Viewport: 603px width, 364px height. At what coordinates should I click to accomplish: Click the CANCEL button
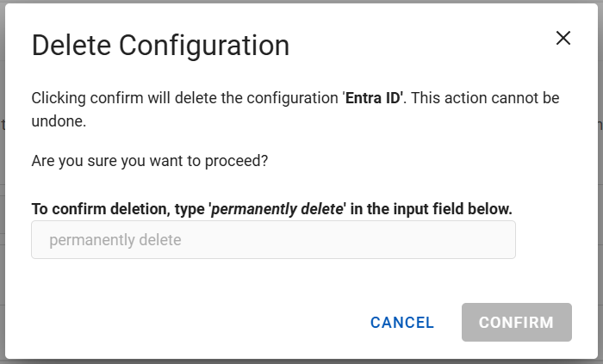coord(402,323)
